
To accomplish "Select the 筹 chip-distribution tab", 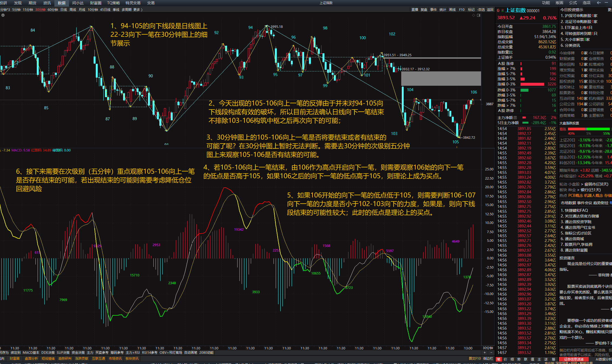I will pos(553,359).
